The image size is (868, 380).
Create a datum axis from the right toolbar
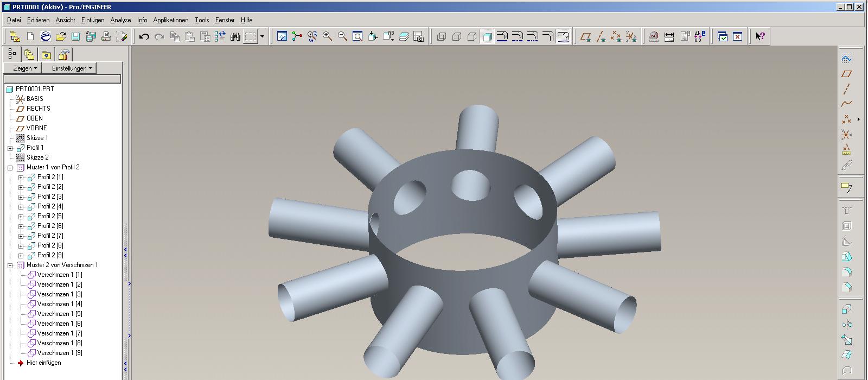pos(846,88)
